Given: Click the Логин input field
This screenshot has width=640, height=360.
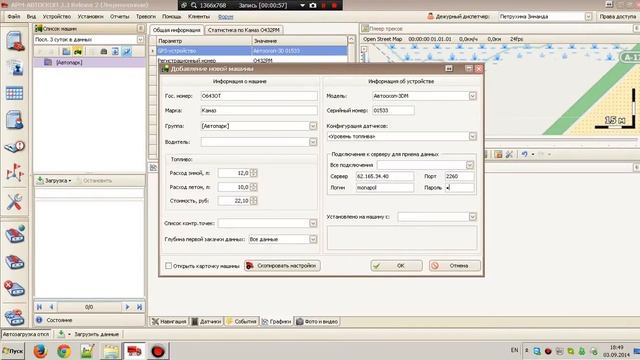Looking at the screenshot, I should click(x=384, y=188).
